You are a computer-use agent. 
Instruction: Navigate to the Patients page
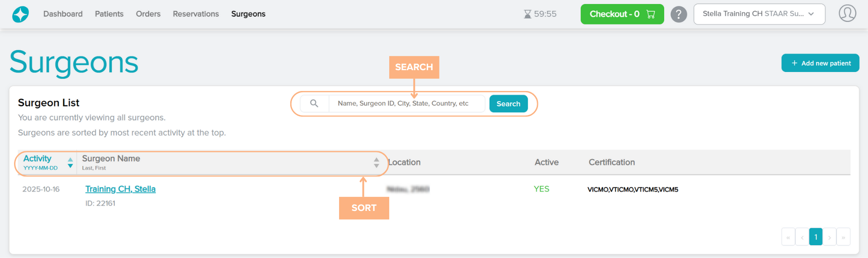[109, 14]
